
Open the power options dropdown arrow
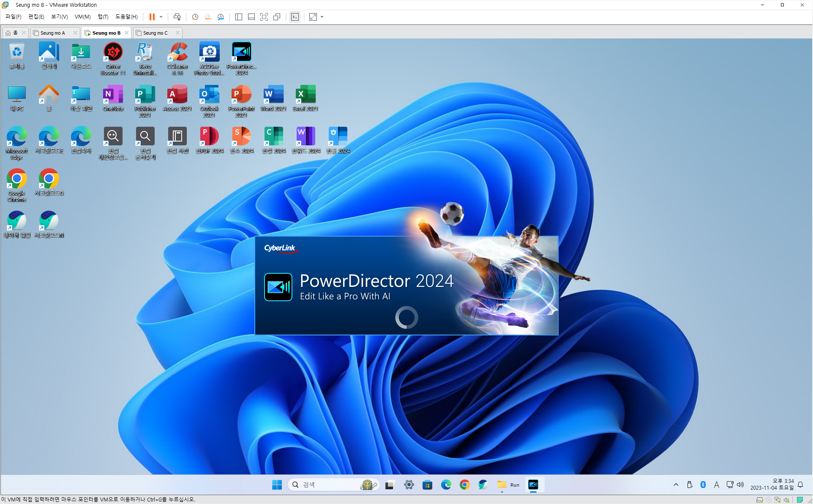pyautogui.click(x=161, y=17)
